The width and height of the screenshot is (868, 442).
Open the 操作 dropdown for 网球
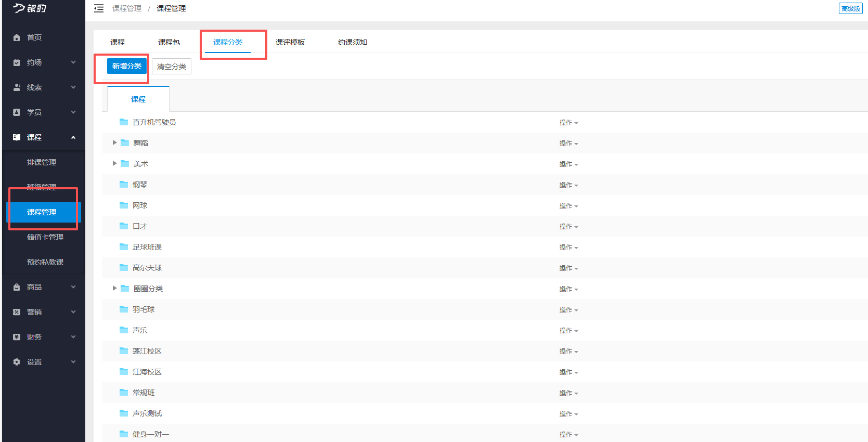click(568, 206)
